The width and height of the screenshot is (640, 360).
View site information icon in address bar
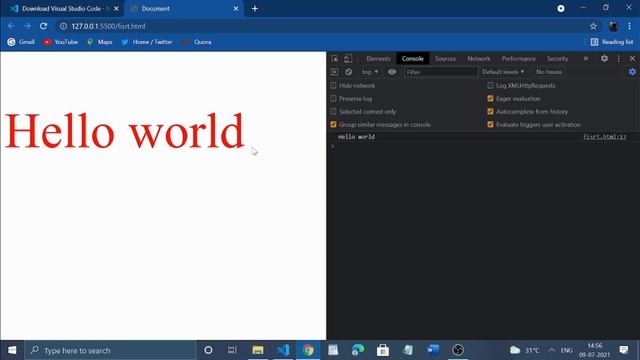63,26
